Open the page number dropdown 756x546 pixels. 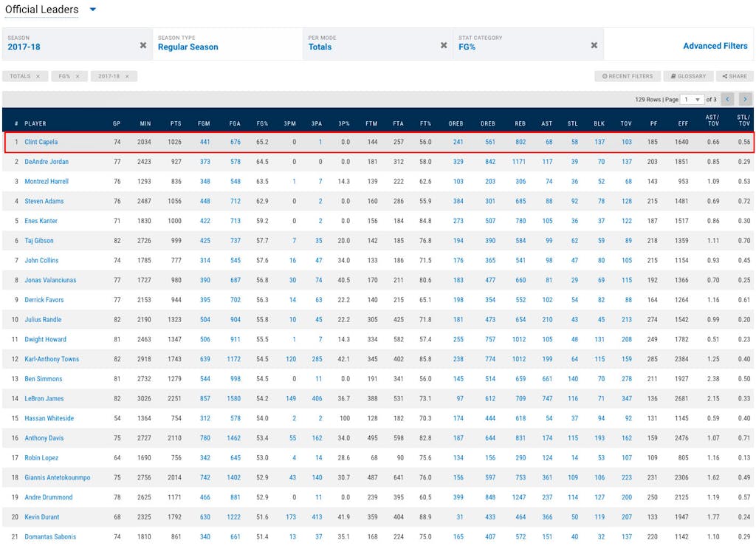point(692,99)
